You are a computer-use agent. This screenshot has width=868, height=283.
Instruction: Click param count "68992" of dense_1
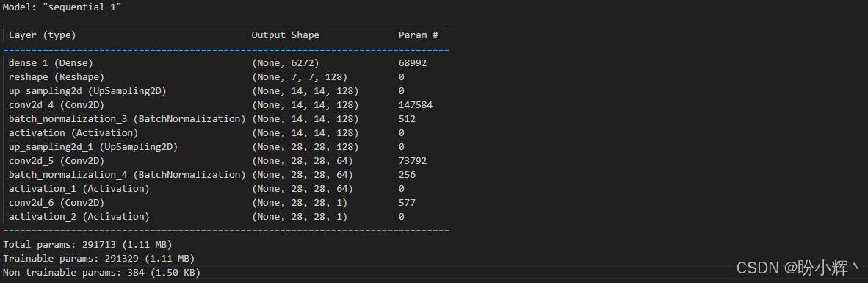tap(413, 63)
